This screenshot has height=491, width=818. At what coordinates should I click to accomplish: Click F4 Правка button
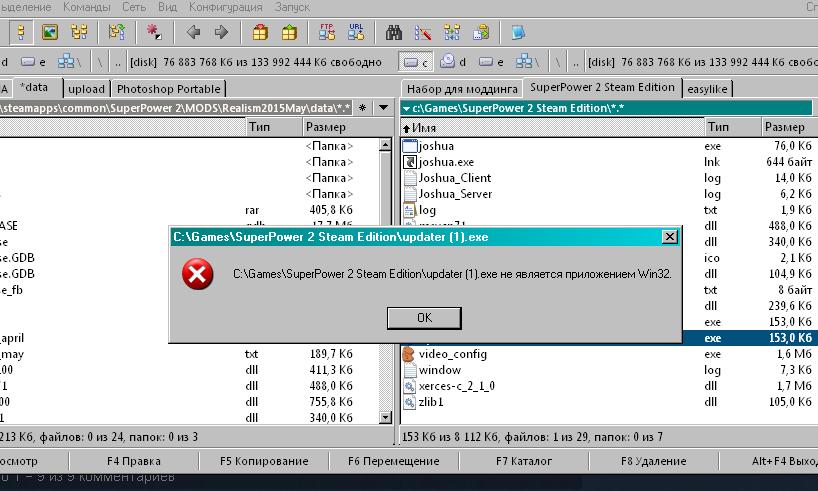134,461
